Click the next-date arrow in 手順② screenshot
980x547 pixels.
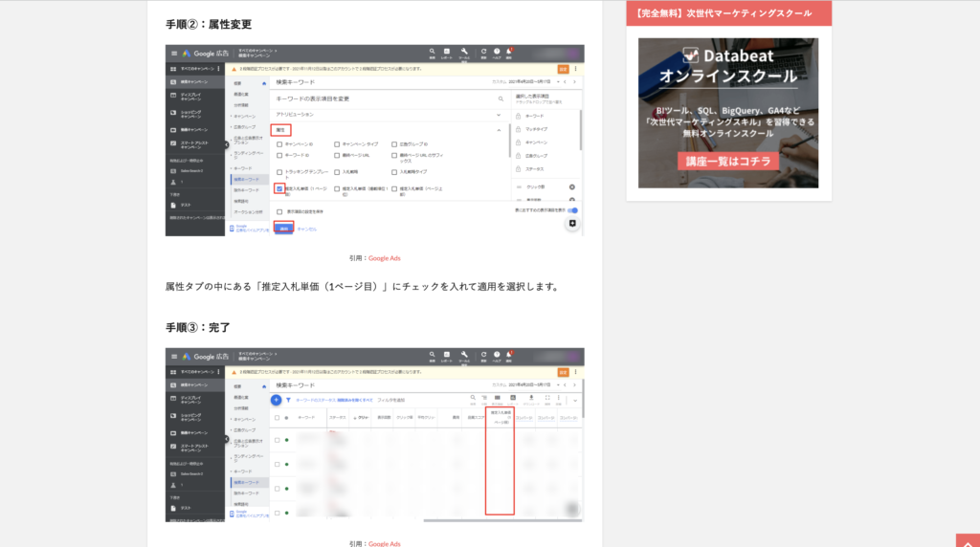pos(574,82)
